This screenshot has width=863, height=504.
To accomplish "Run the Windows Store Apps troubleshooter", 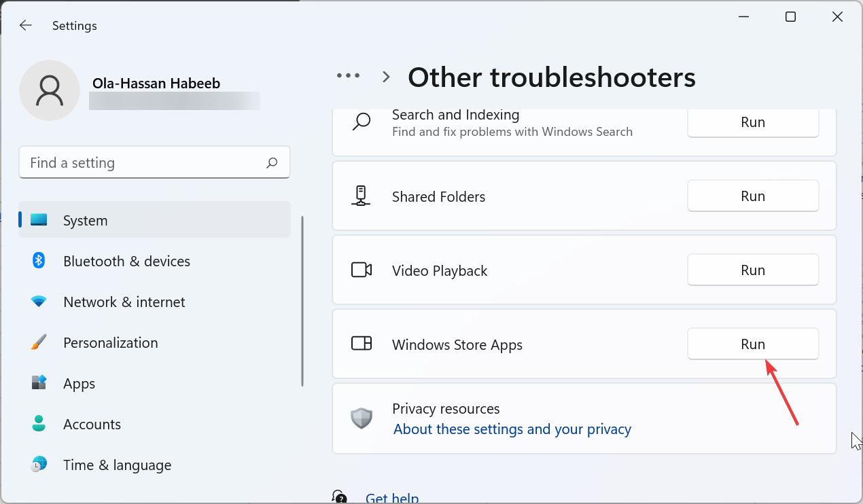I will click(752, 344).
